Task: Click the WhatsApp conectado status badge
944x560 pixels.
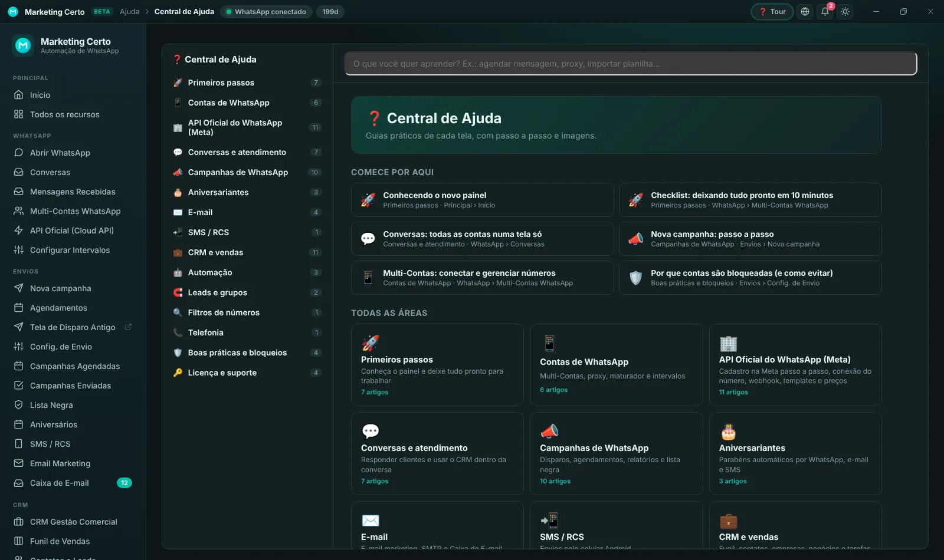Action: click(x=266, y=12)
